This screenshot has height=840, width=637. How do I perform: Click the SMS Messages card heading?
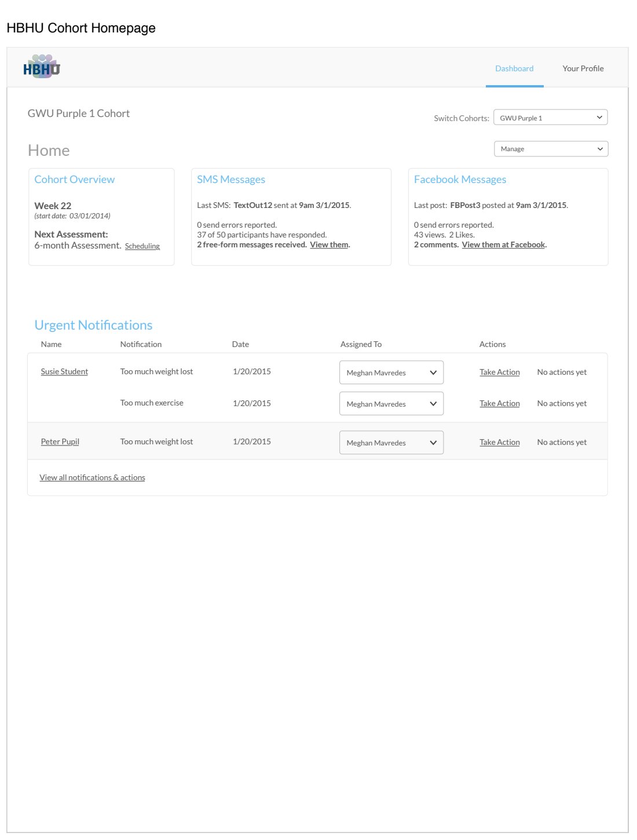[231, 180]
